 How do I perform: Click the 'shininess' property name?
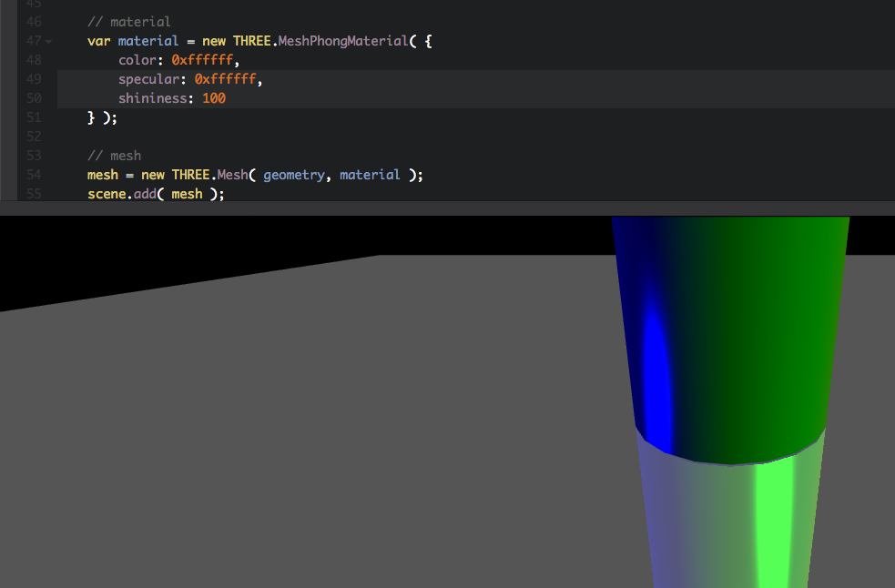152,98
